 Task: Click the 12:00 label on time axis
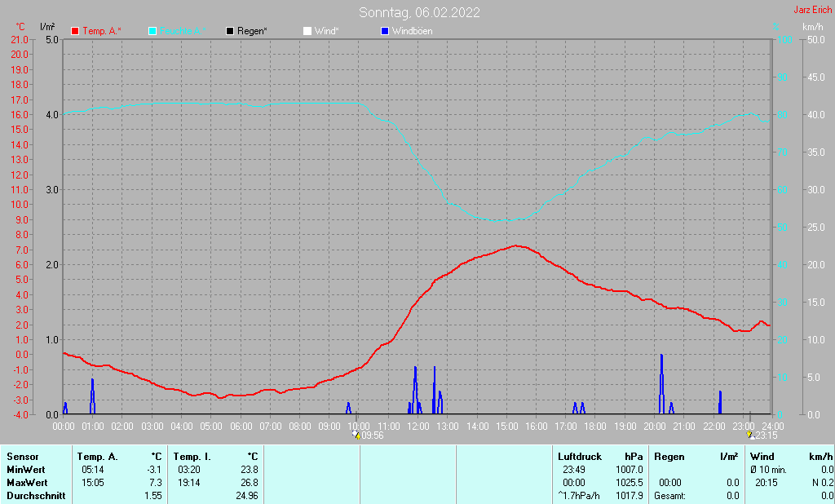[x=418, y=426]
